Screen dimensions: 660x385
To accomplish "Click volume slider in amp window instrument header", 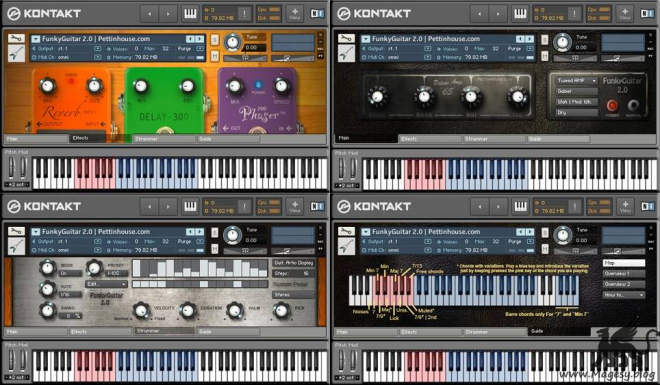I will click(x=622, y=58).
